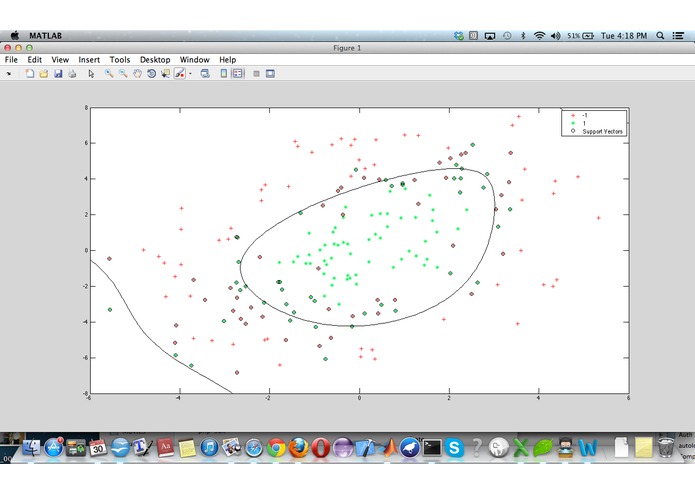Open App Store from the dock
Viewport: 695px width, 494px height.
coord(54,447)
